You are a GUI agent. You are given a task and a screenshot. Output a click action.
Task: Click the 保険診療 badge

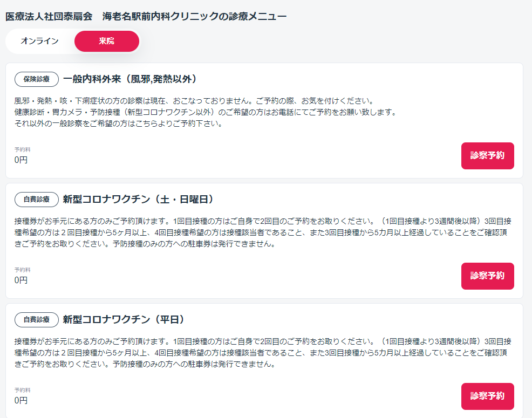point(37,79)
